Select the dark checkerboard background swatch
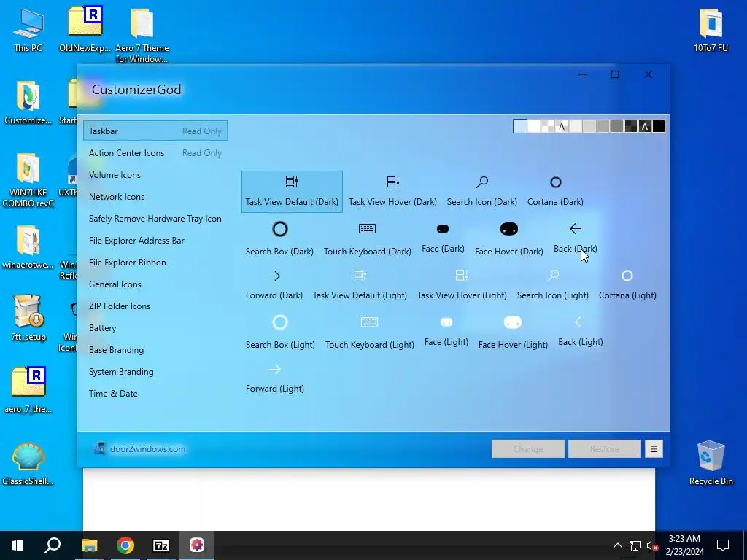 point(631,126)
